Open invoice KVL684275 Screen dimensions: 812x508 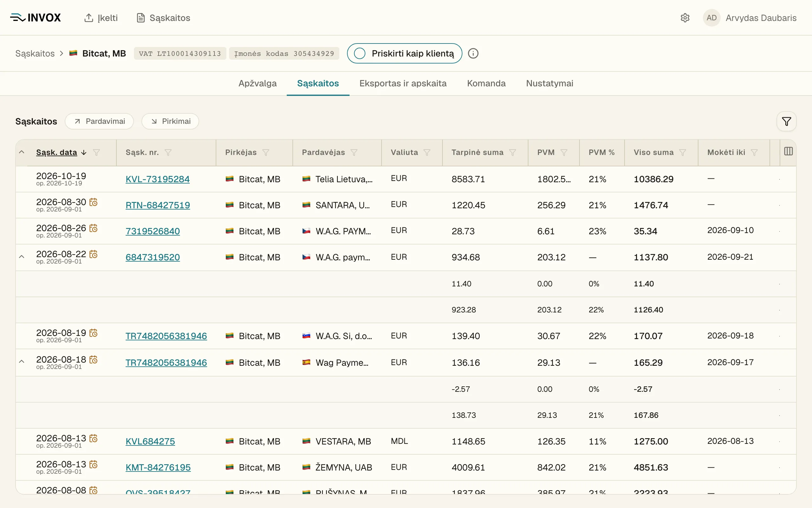150,441
